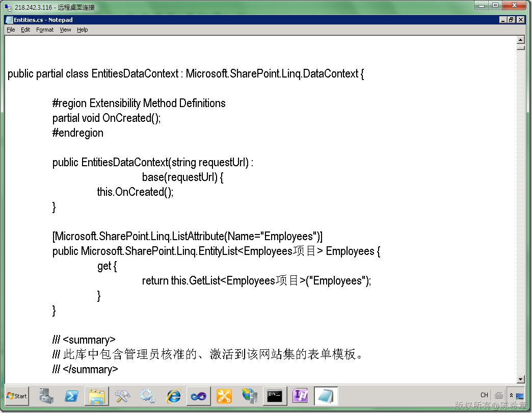Open the purple InfoPath icon in taskbar
Image resolution: width=532 pixels, height=413 pixels.
[x=300, y=396]
